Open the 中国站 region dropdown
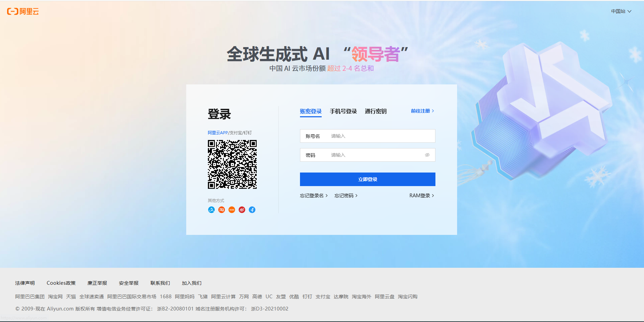 coord(621,11)
